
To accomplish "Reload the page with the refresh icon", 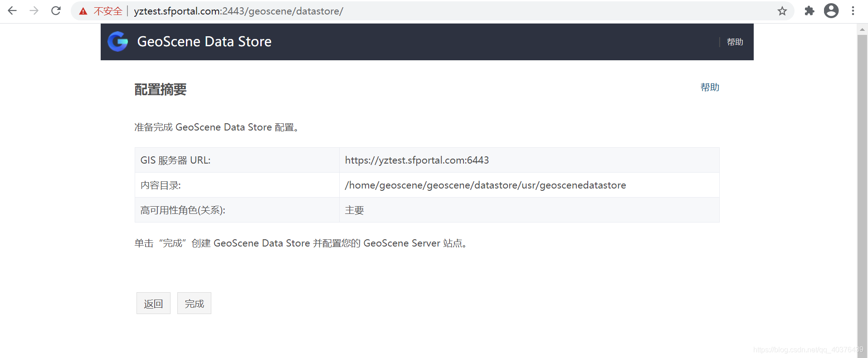I will tap(56, 11).
